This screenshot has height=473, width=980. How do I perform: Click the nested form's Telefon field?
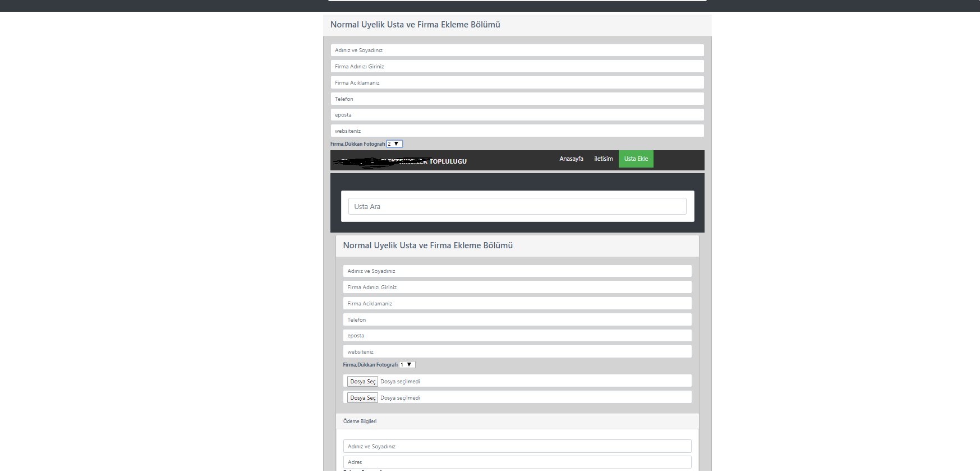[x=517, y=320]
